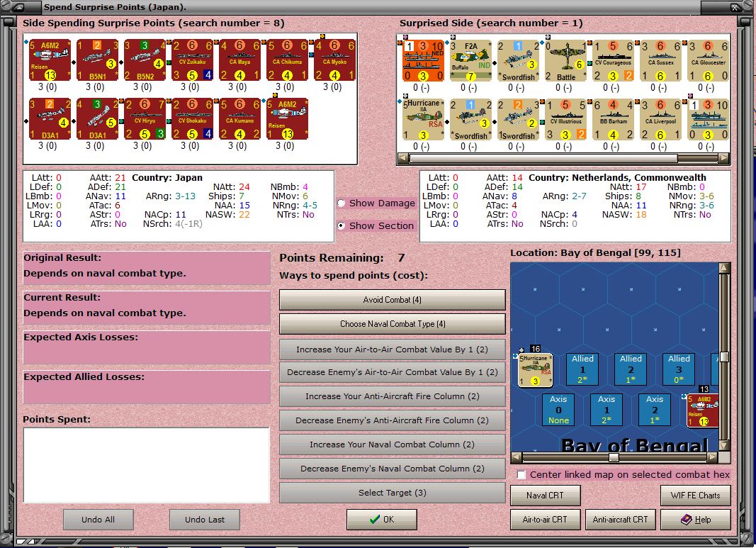Enable the Show Damage radio option
Screen dimensions: 756x548
(342, 203)
